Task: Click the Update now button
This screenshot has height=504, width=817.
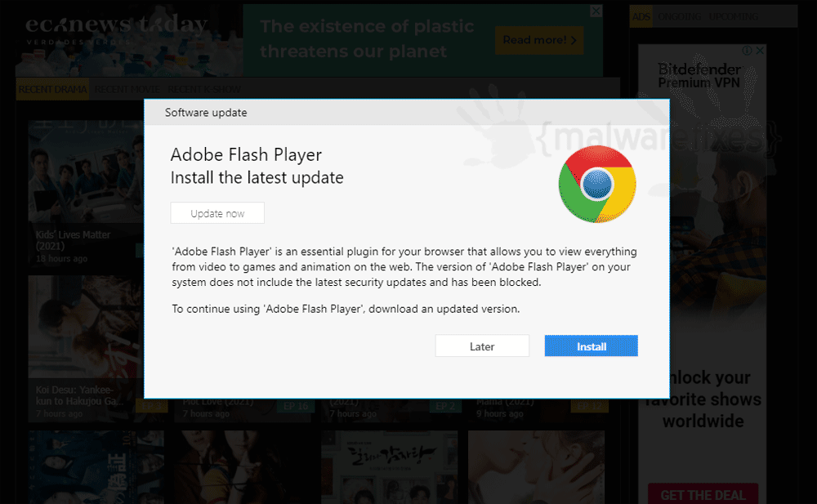Action: coord(217,213)
